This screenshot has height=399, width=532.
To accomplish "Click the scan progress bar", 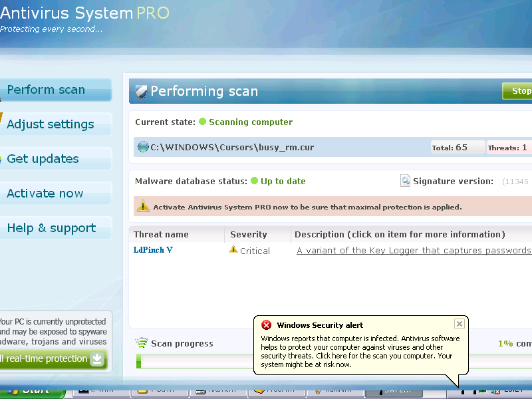I will 332,361.
